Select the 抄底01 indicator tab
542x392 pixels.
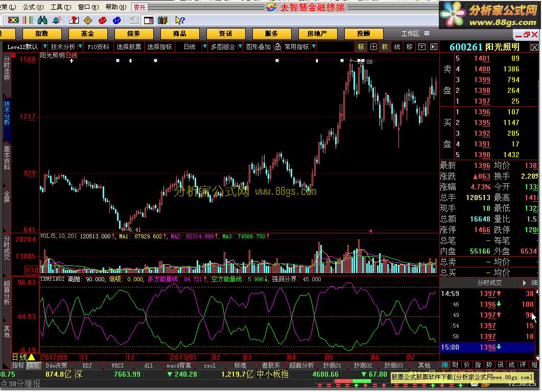[332, 365]
